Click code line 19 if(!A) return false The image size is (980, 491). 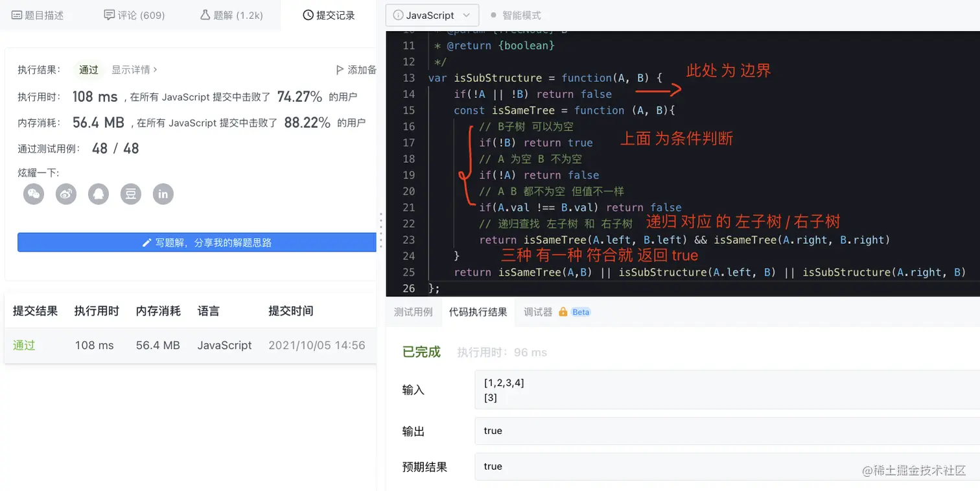[x=539, y=175]
